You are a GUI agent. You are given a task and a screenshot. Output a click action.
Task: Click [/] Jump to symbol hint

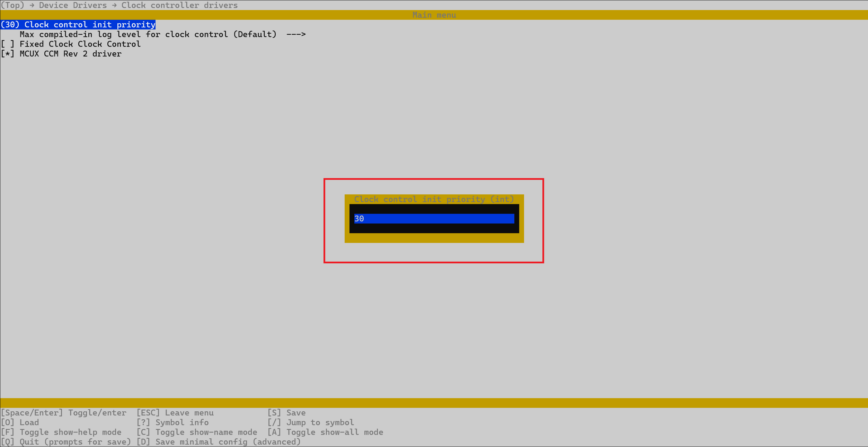click(x=310, y=422)
